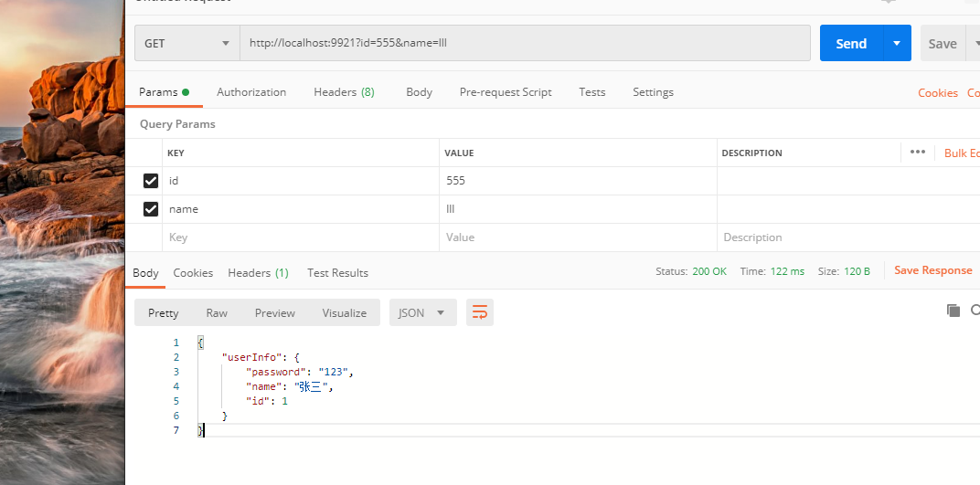Click "userInfo" key in JSON response
Image resolution: width=980 pixels, height=485 pixels.
pos(252,357)
